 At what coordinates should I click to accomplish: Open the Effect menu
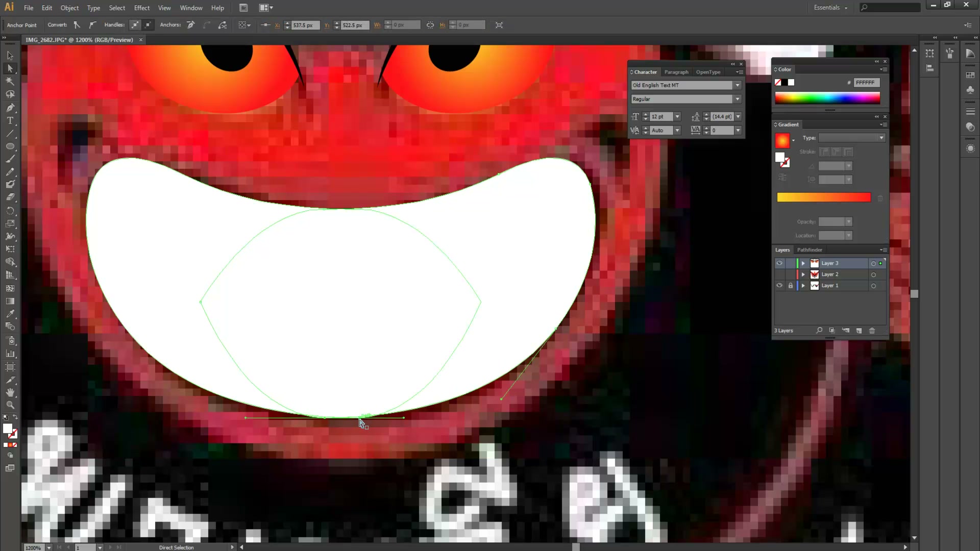pos(142,8)
